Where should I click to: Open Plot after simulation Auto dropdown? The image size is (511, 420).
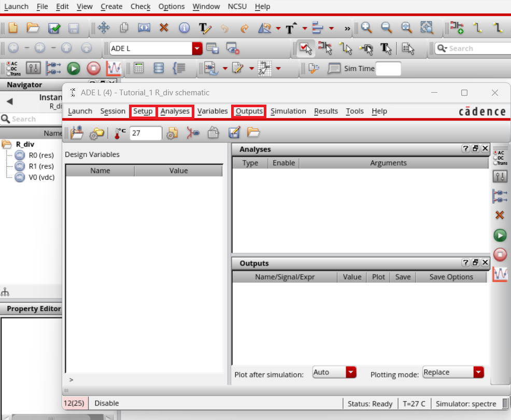click(x=351, y=372)
